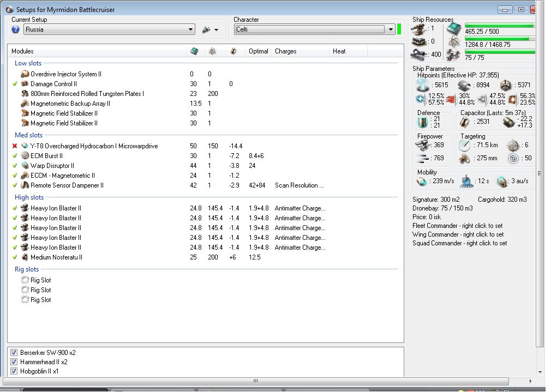Click the Overdrive Injector System II module icon
The height and width of the screenshot is (392, 551).
(25, 74)
